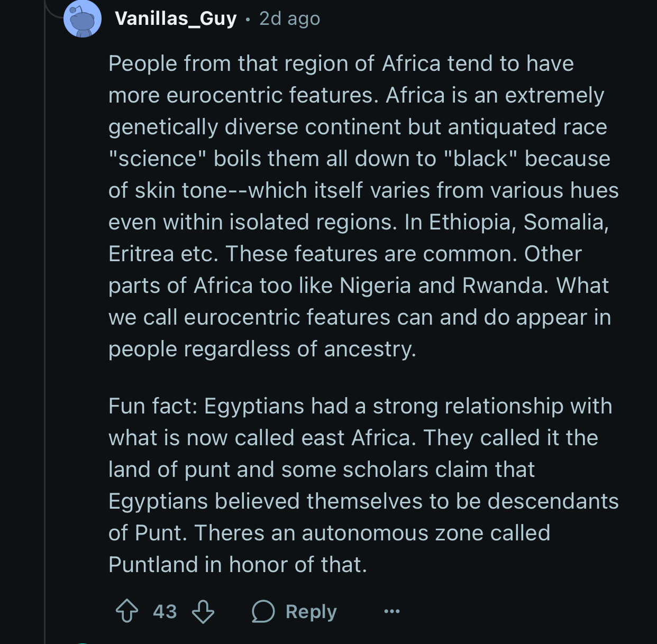This screenshot has height=644, width=657.
Task: Click the word "Puntland" in the comment
Action: pos(153,565)
